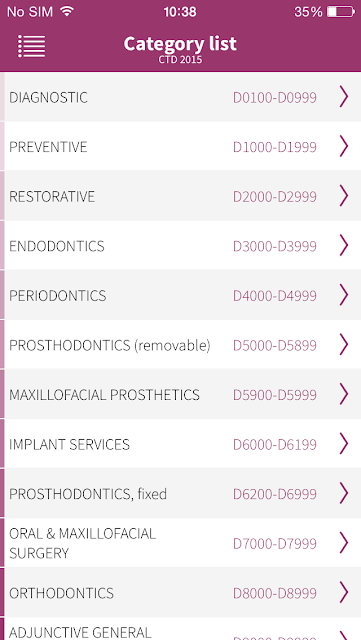The height and width of the screenshot is (640, 361).
Task: Open IMPLANT SERVICES chevron arrow
Action: (x=344, y=444)
